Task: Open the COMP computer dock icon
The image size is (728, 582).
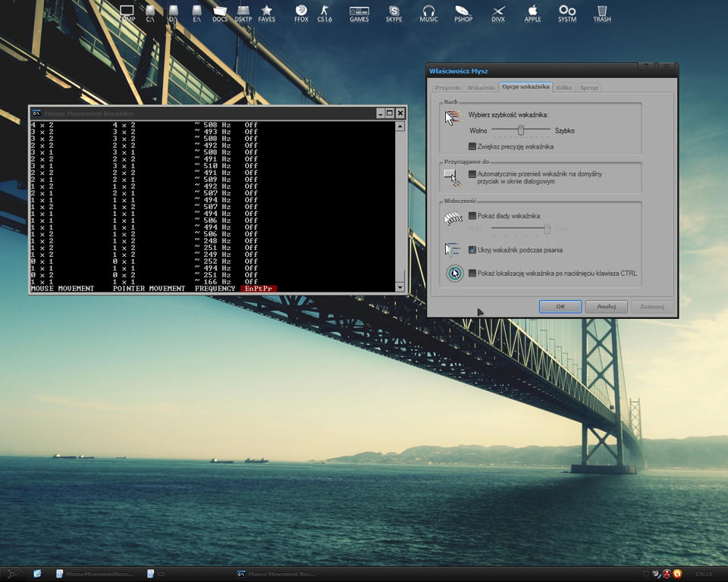Action: (127, 14)
